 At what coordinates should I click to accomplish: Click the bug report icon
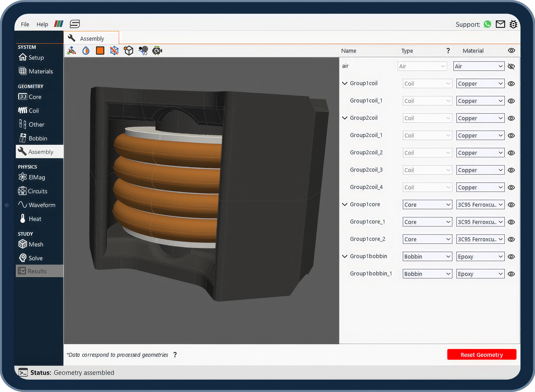(513, 24)
